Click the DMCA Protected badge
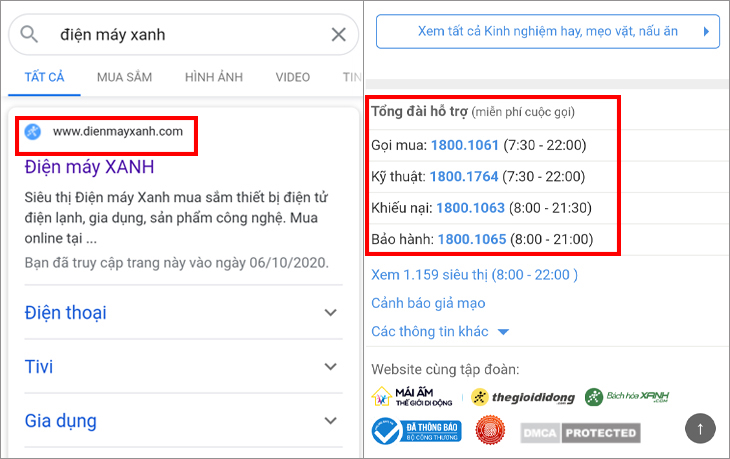730x459 pixels. [x=580, y=433]
